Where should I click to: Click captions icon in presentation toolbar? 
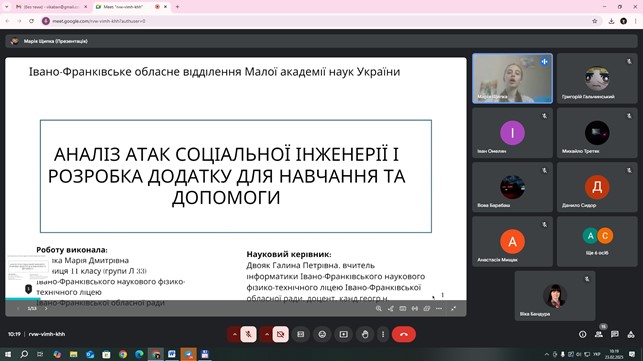pos(403,308)
